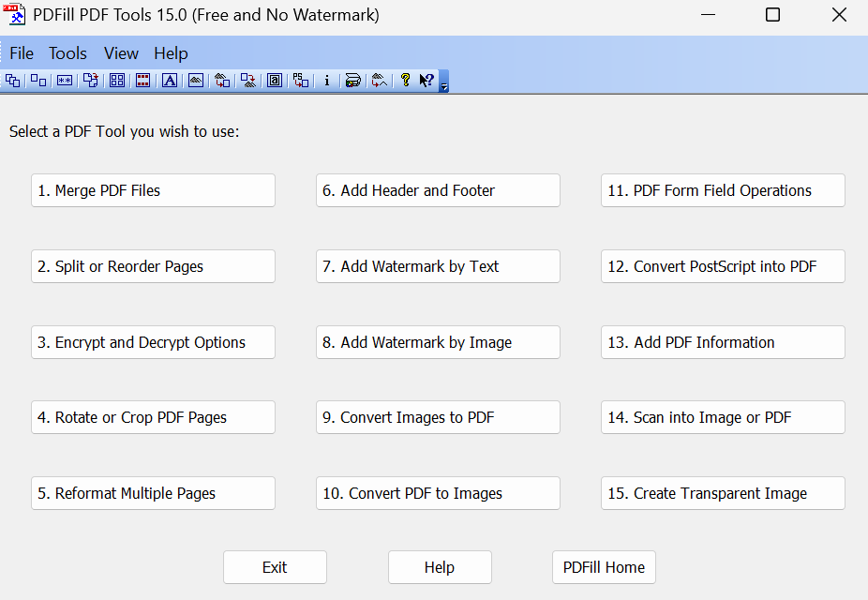Start 10. Convert PDF to Images

[x=438, y=493]
